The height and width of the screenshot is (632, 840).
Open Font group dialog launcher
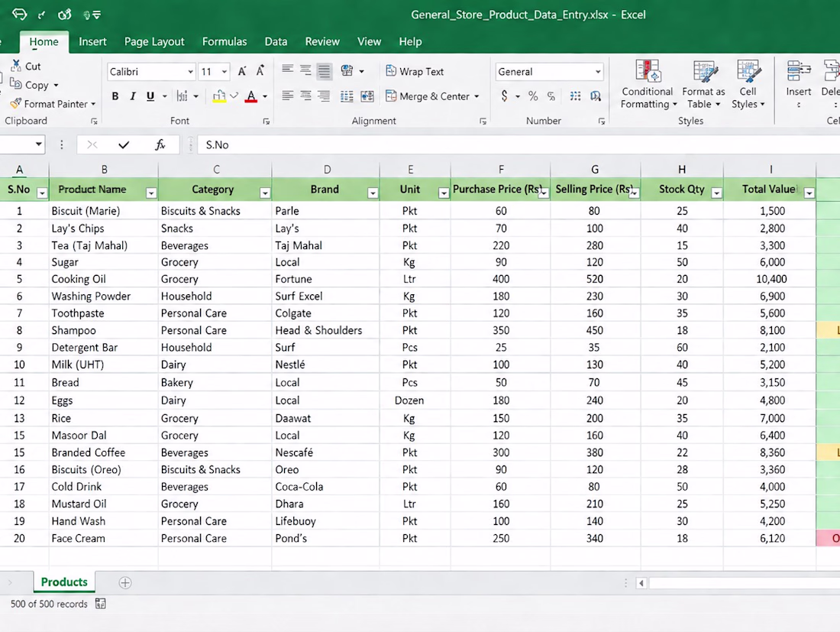tap(267, 122)
